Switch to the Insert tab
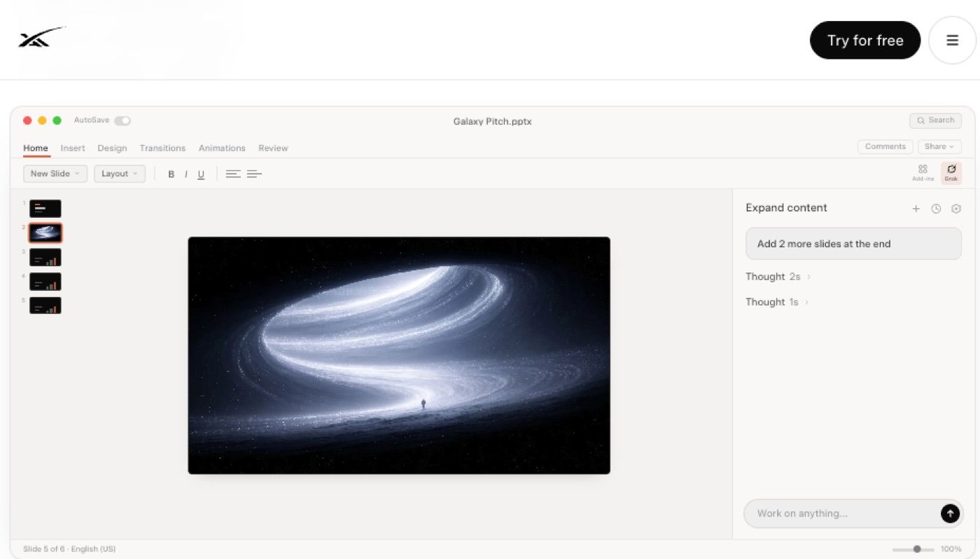 [73, 148]
